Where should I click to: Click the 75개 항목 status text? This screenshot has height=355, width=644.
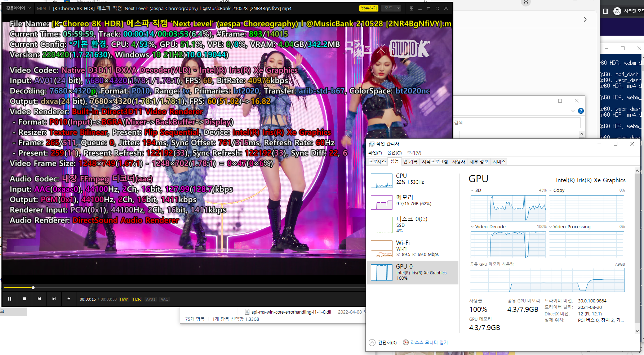tap(195, 319)
